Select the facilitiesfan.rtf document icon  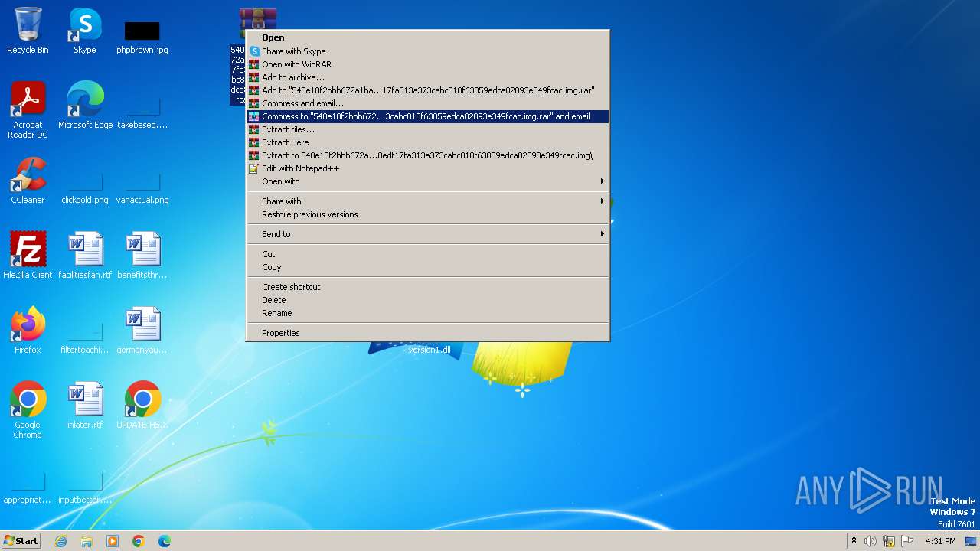[x=85, y=256]
